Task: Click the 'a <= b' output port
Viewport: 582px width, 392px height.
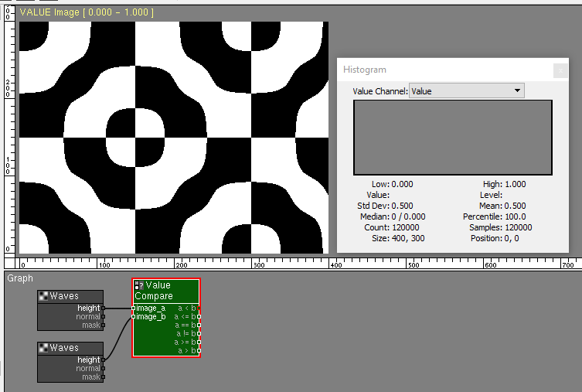Action: (x=199, y=317)
